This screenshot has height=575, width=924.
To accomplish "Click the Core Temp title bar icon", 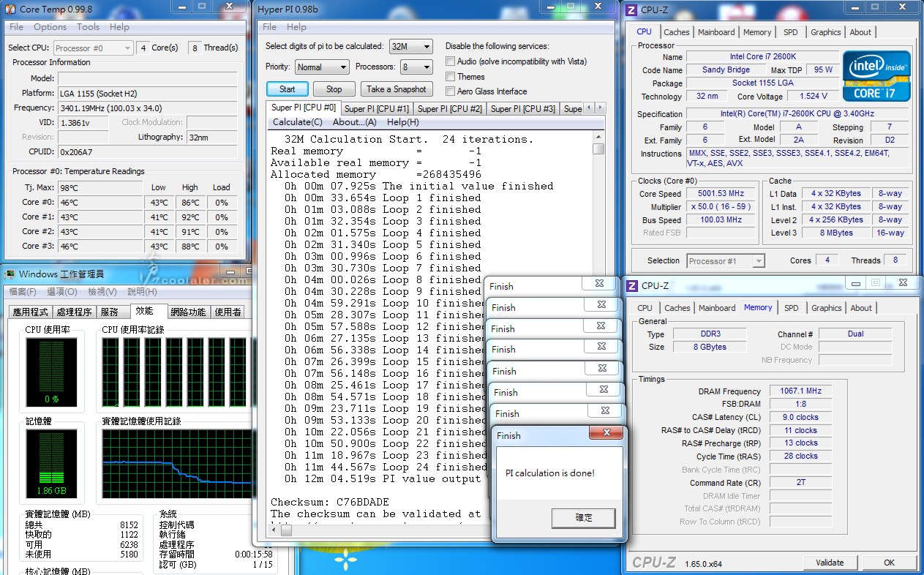I will click(x=10, y=9).
